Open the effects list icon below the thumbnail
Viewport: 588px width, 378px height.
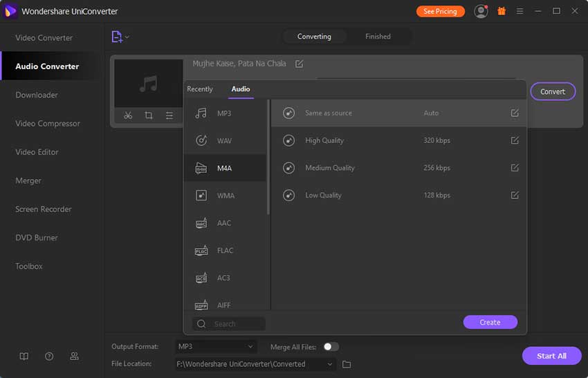[x=169, y=115]
